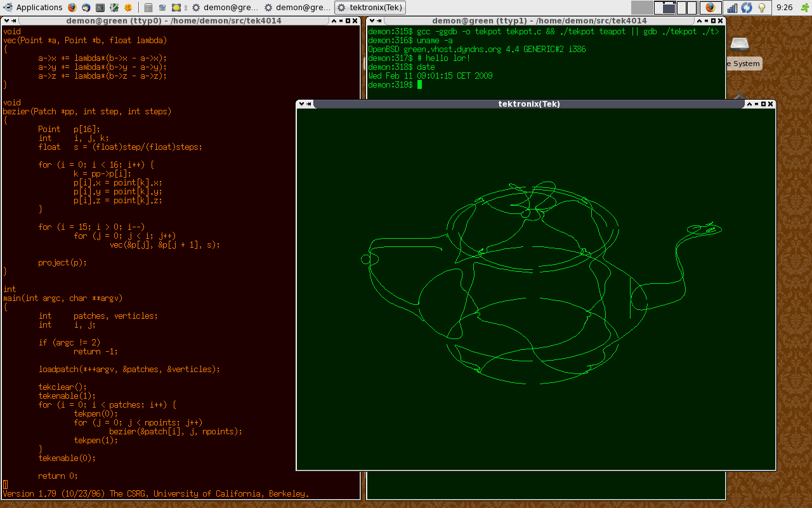Toggle stick pin on ttyp1 terminal window
812x508 pixels.
coord(379,21)
